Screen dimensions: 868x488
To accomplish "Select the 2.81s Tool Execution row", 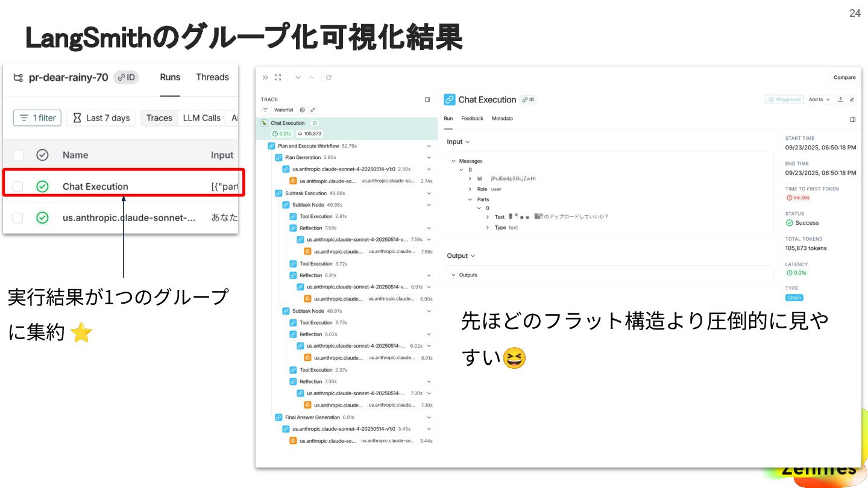I will pyautogui.click(x=360, y=216).
